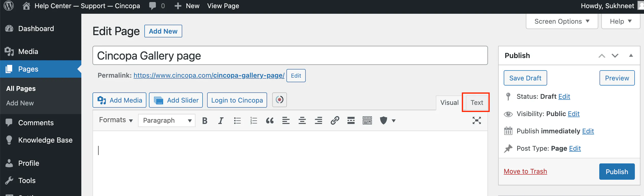Insert or edit a link

click(335, 120)
